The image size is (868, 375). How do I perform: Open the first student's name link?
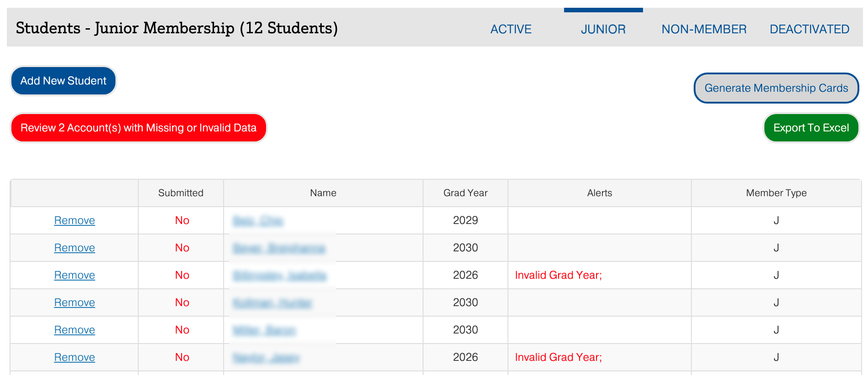[x=258, y=221]
